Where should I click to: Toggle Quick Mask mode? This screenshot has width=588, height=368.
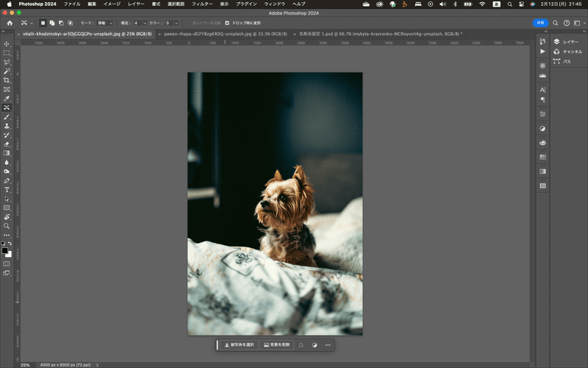coord(7,264)
